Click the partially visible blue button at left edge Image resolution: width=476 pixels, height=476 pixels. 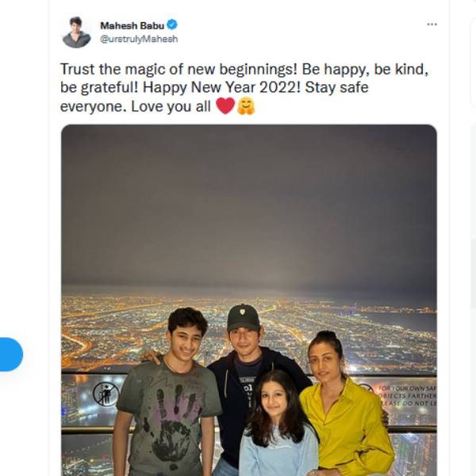click(10, 355)
